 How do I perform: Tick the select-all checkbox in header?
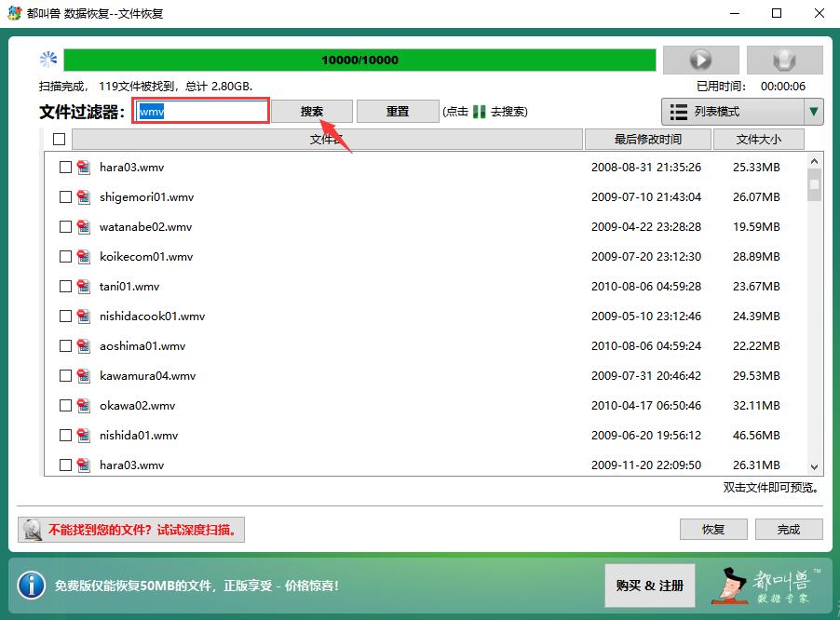coord(60,140)
